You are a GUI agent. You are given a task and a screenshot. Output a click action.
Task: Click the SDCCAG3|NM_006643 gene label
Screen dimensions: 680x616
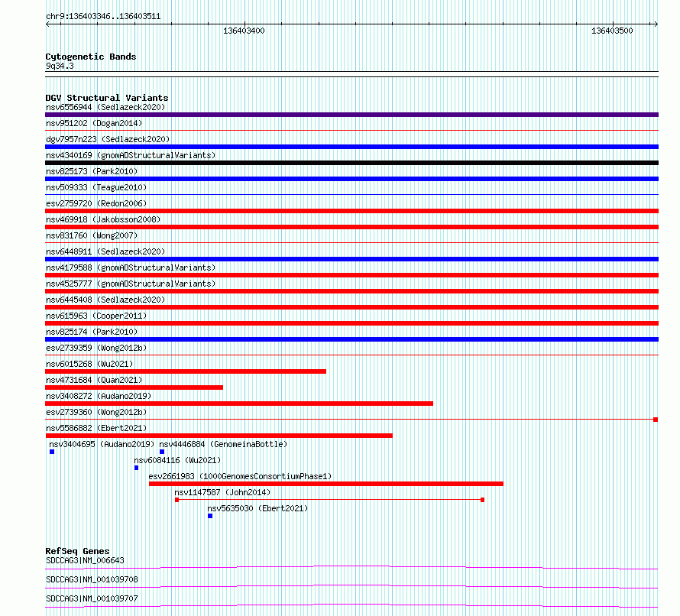click(85, 560)
